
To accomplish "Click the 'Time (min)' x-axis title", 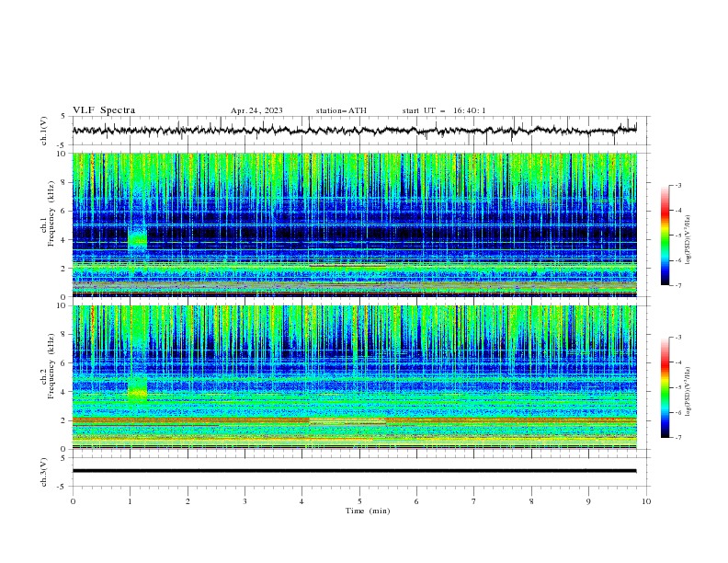I will 368,511.
